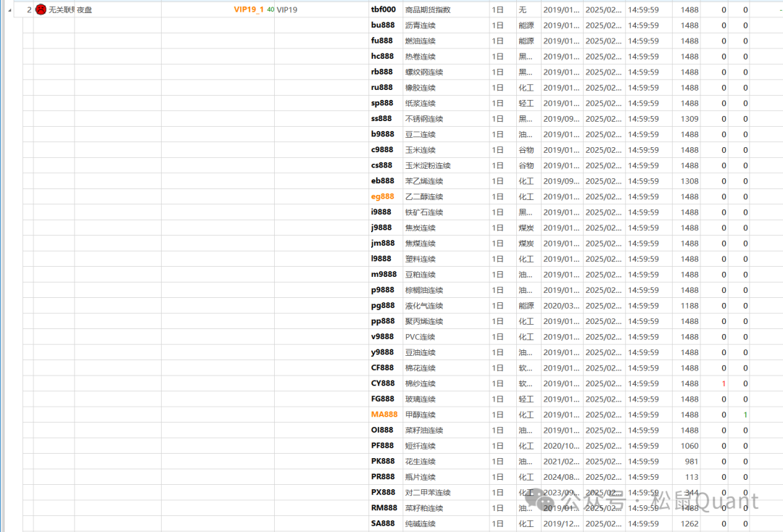The height and width of the screenshot is (532, 783).
Task: Click the 螺纹钢连续 name cell
Action: tap(424, 72)
